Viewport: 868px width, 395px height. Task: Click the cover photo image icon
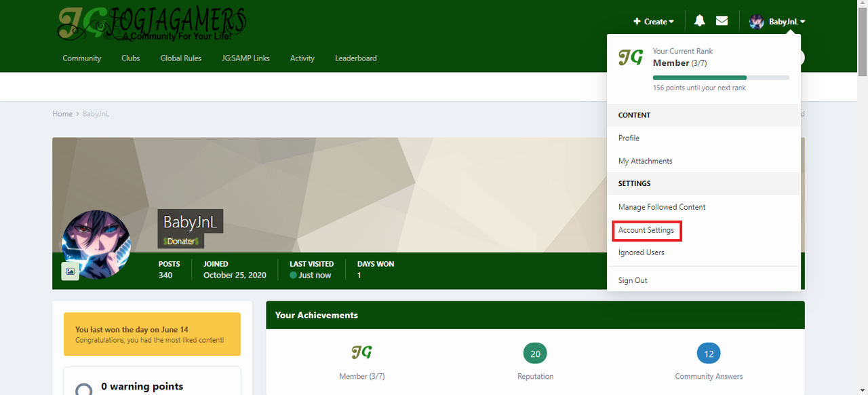[70, 271]
